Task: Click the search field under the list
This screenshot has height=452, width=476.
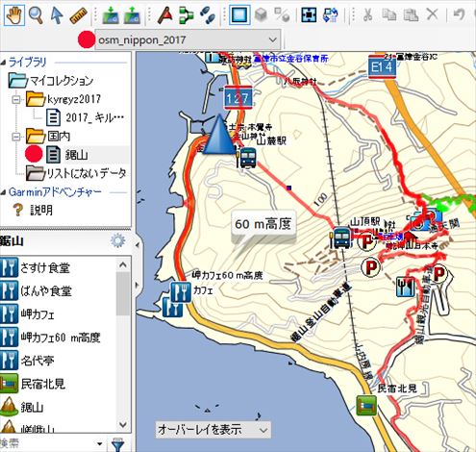Action: point(48,443)
